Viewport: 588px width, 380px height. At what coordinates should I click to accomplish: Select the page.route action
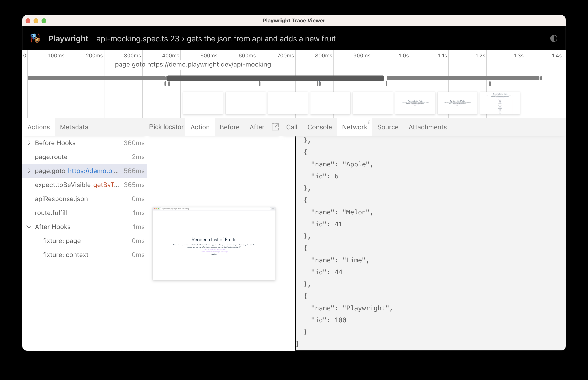click(85, 157)
